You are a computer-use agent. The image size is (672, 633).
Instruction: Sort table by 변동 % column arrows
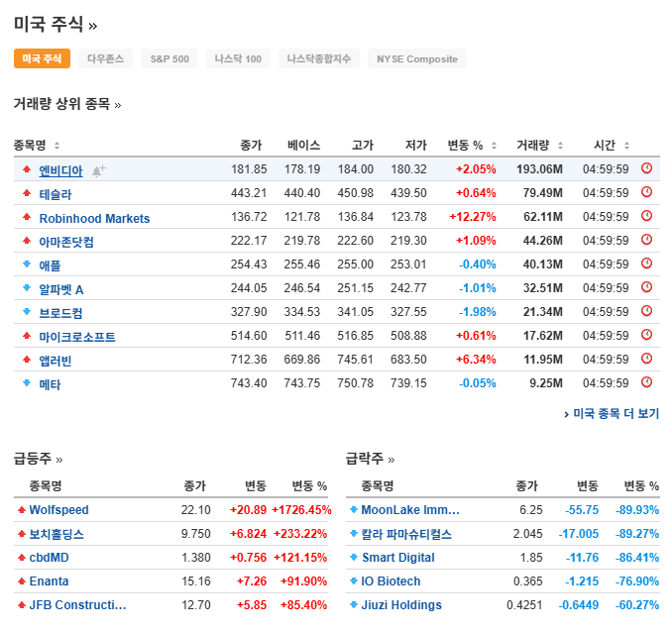point(494,146)
